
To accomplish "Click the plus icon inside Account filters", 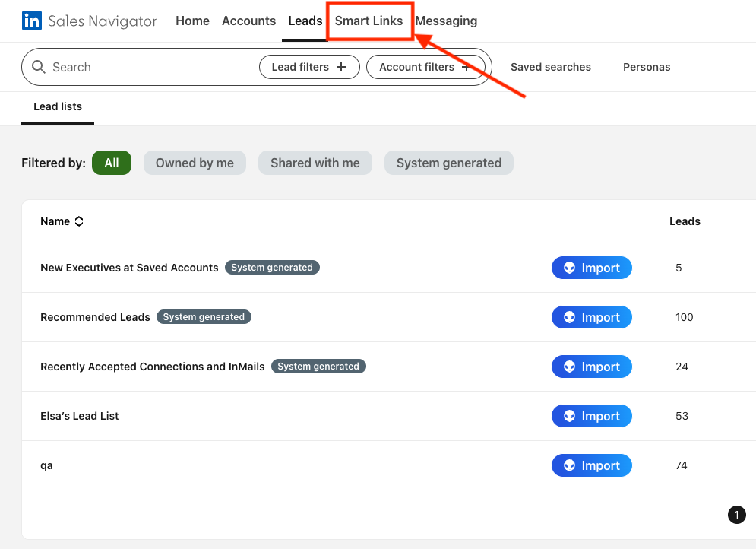I will 465,67.
